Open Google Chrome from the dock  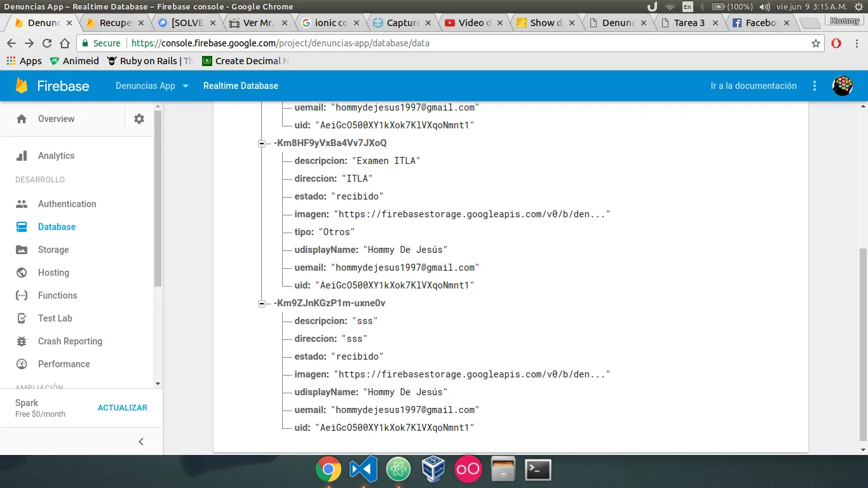tap(329, 470)
